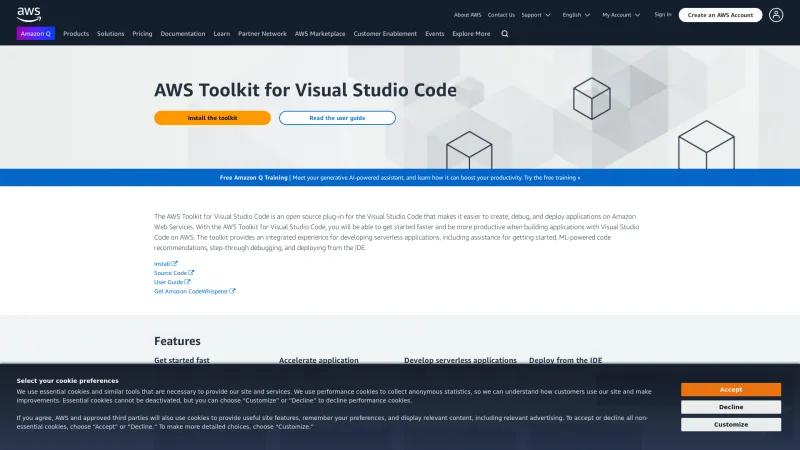Image resolution: width=800 pixels, height=450 pixels.
Task: Open Customer Enablement menu
Action: (385, 34)
